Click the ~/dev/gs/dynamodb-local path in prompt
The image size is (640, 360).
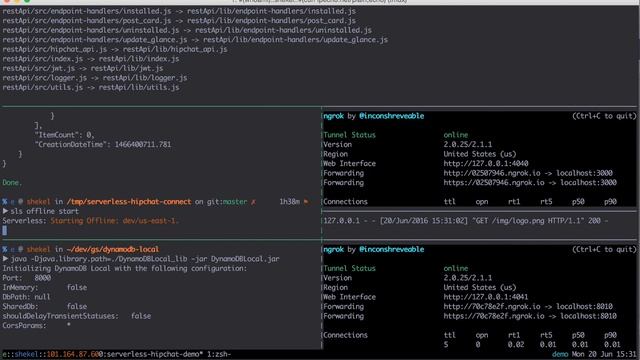113,249
